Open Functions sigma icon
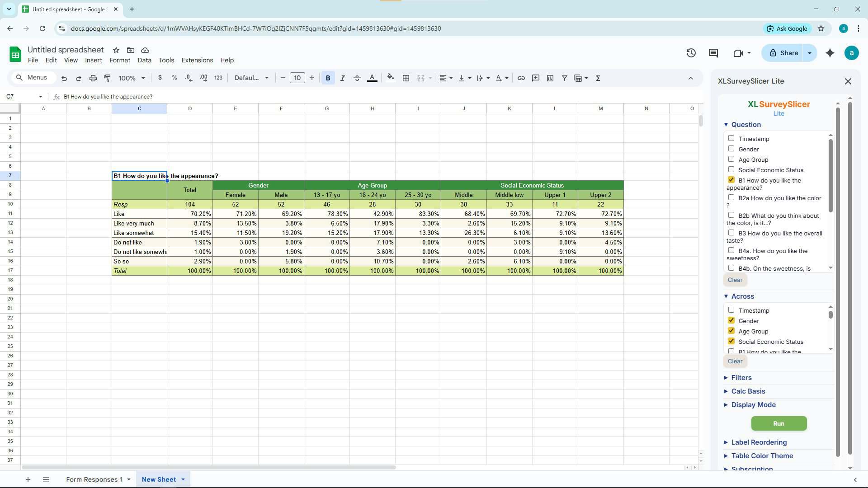 tap(598, 78)
